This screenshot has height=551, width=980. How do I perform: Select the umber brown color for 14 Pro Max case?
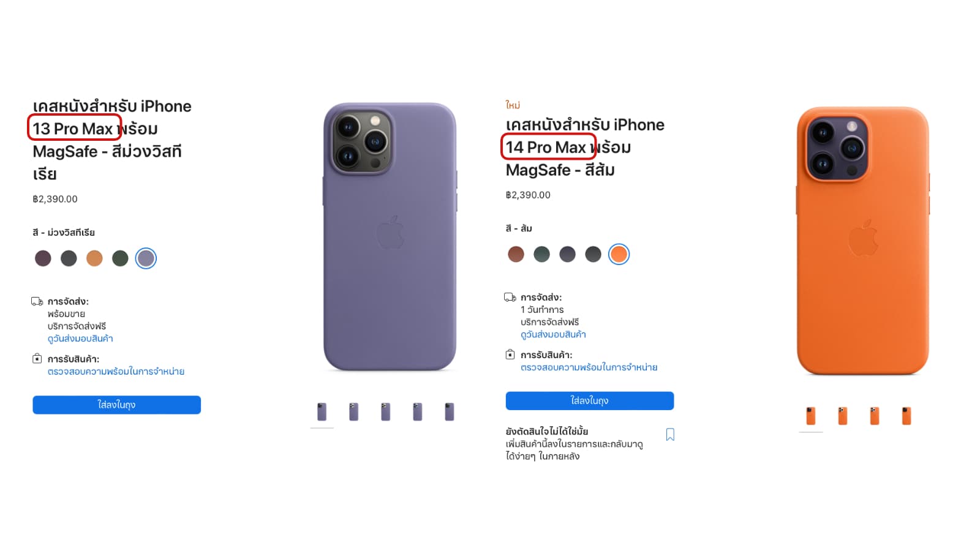pos(516,254)
